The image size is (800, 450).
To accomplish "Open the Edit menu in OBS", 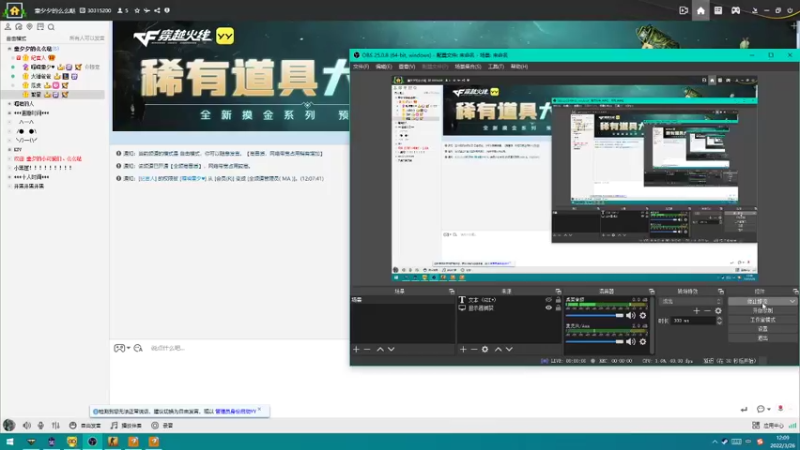I will pos(384,66).
